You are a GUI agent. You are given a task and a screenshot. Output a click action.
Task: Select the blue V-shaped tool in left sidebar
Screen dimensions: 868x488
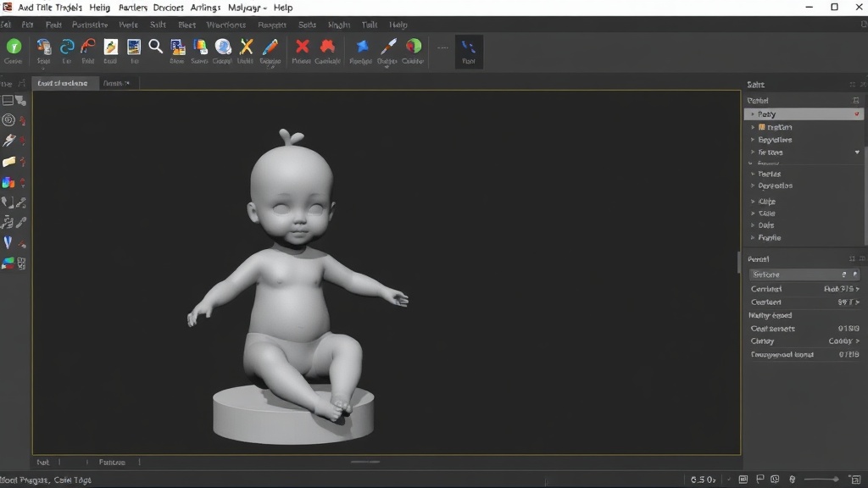pos(8,242)
